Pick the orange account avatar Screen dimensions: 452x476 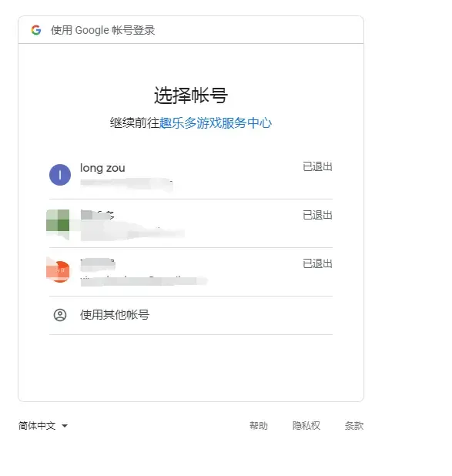pos(59,271)
